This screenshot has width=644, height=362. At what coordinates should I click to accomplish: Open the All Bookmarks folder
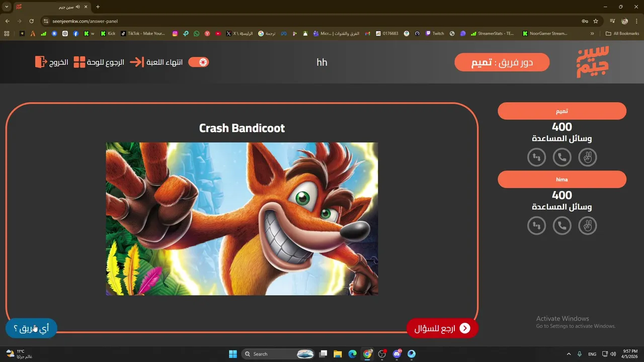click(622, 34)
